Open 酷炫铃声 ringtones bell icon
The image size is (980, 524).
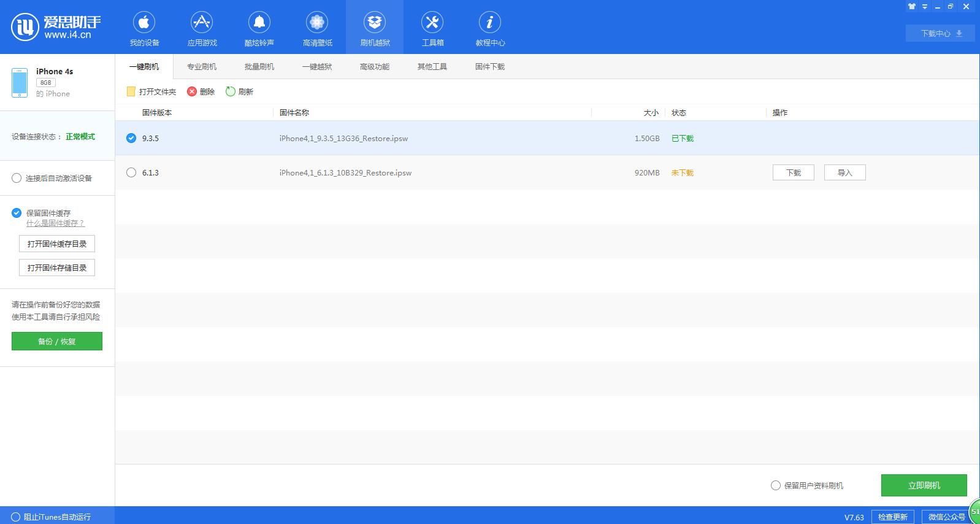point(259,23)
